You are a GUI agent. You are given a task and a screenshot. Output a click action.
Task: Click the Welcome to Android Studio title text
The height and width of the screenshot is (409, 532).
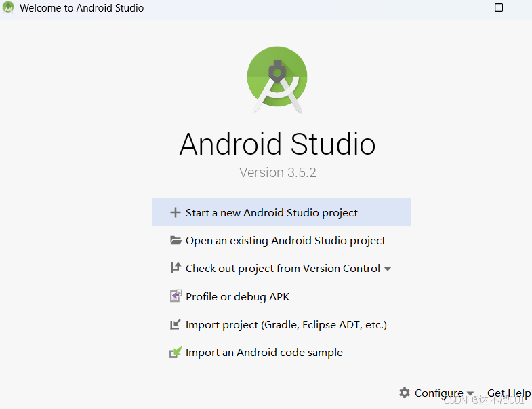click(x=81, y=8)
